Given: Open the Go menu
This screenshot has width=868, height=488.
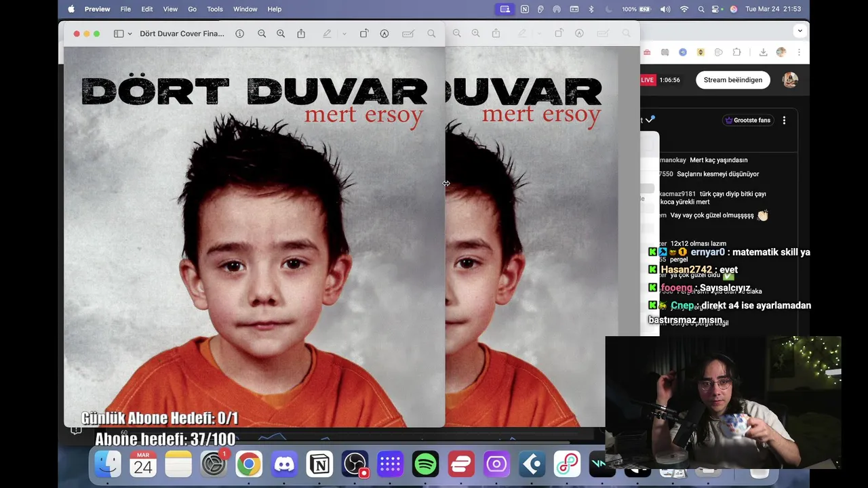Looking at the screenshot, I should point(193,9).
